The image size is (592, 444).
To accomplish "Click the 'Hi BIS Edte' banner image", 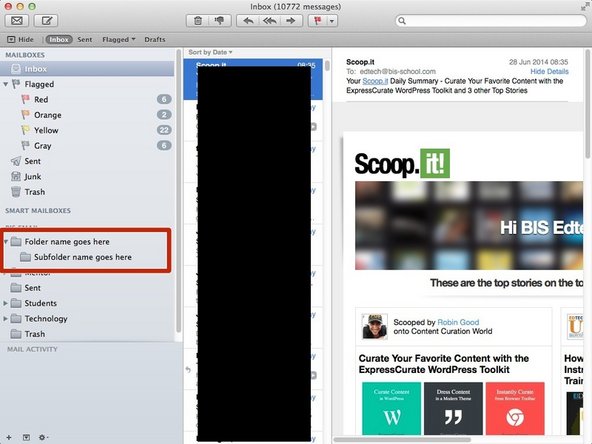I will [x=469, y=225].
